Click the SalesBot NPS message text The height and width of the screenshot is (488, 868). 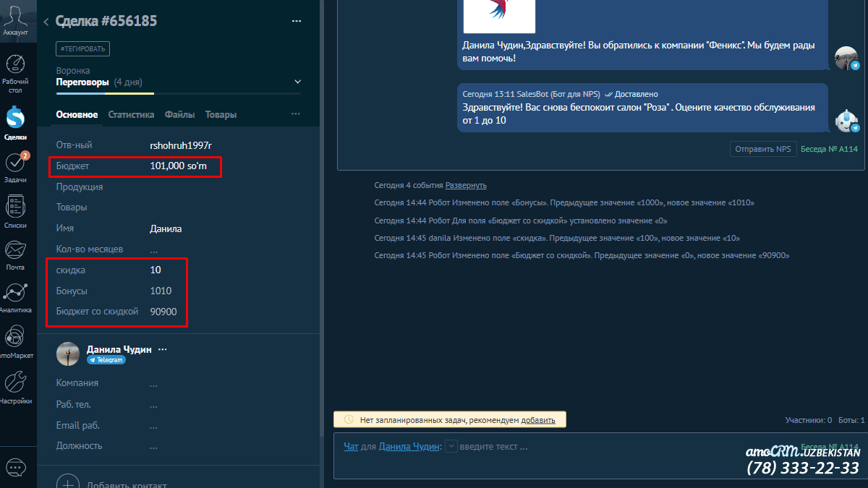639,114
